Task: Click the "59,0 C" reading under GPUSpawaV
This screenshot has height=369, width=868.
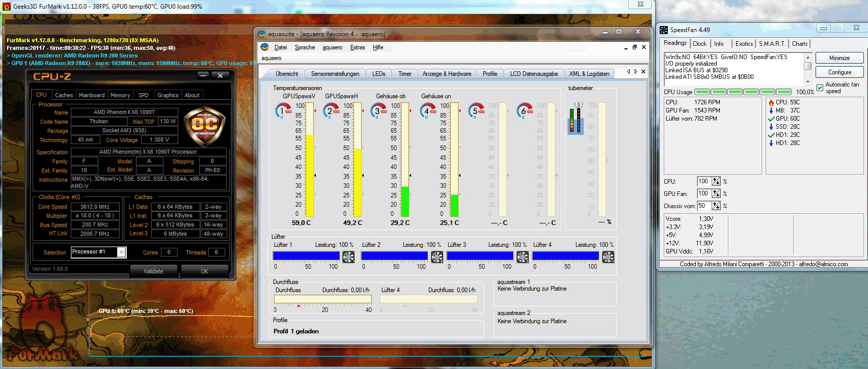Action: (x=301, y=223)
